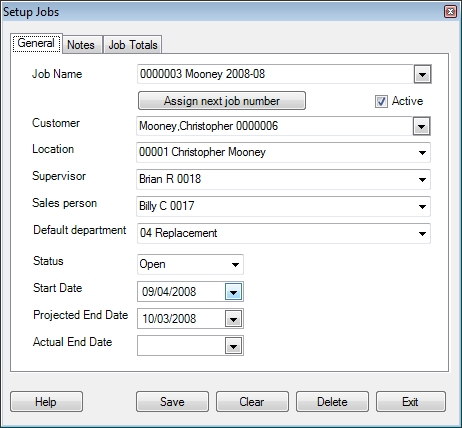This screenshot has height=428, width=462.
Task: Clear the job form fields
Action: click(x=252, y=402)
